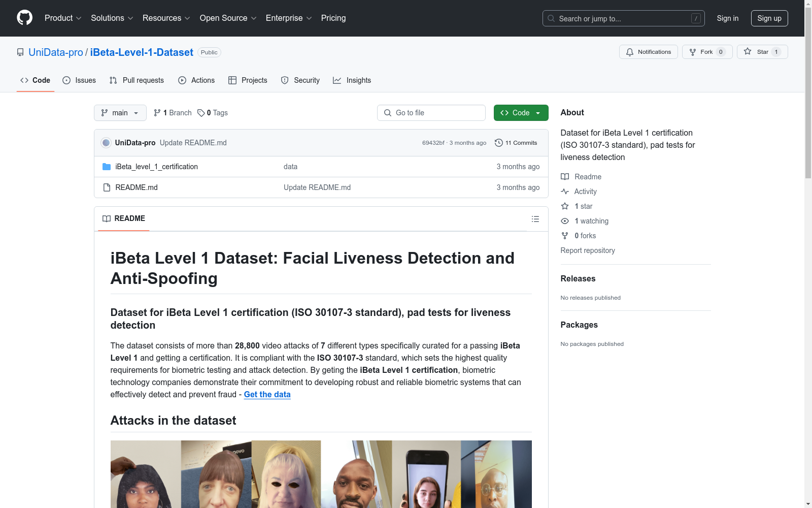This screenshot has width=812, height=508.
Task: Open the 11 Commits history link
Action: [x=516, y=143]
